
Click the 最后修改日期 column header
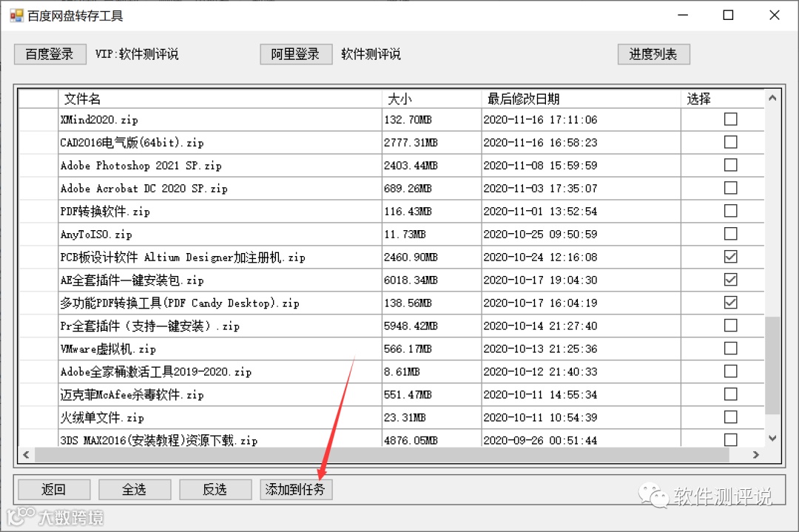(581, 98)
